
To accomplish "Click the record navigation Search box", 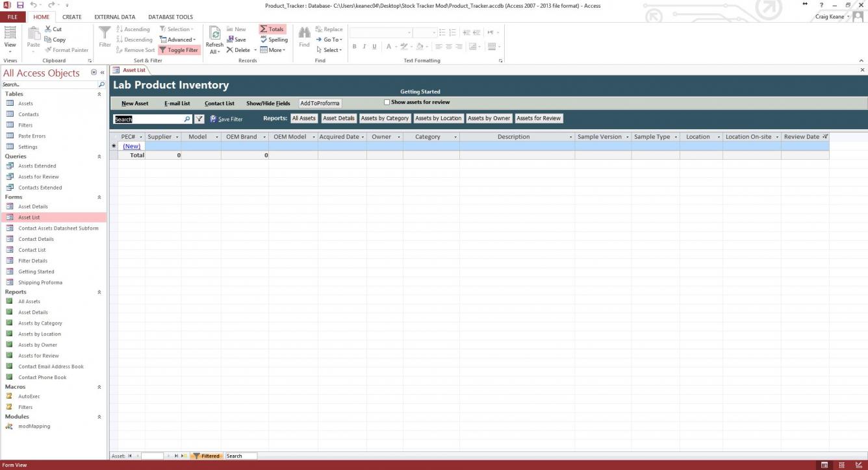I will 241,456.
